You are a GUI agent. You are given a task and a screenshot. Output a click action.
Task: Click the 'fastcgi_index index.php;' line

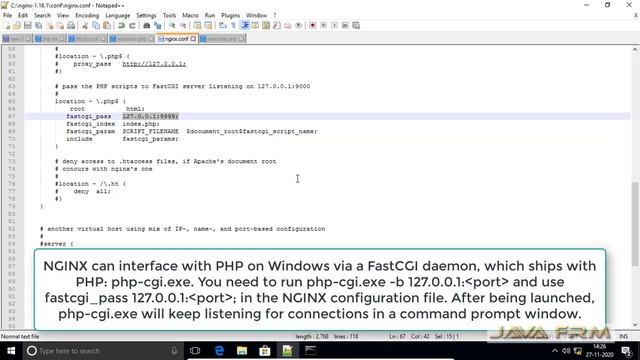click(113, 124)
